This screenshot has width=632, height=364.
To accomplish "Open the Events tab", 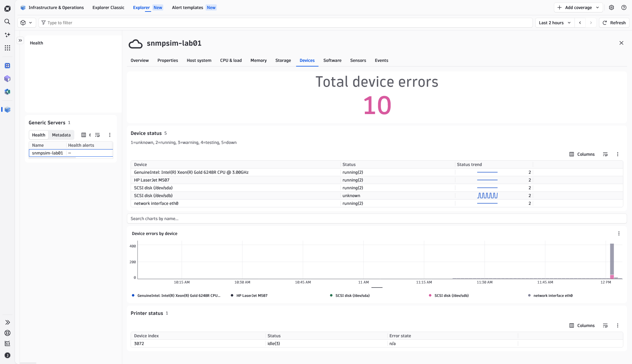I will pos(381,60).
